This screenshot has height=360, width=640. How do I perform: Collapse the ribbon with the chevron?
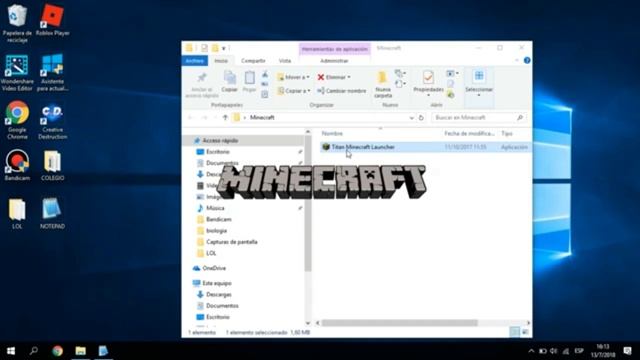(517, 60)
